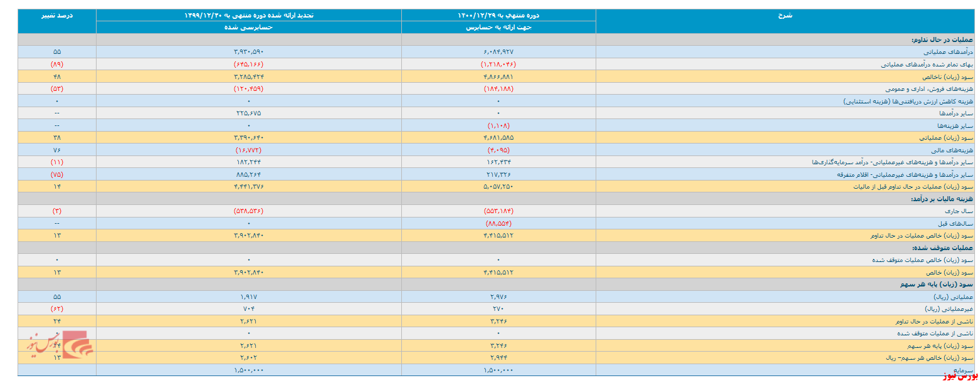Click the red value '(۱,۲۱۸,۰۴۶)'

tap(498, 64)
